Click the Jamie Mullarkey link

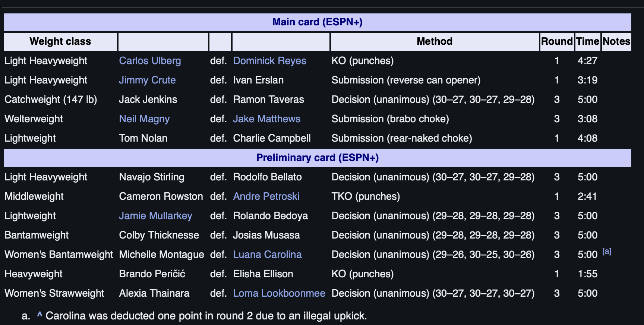pos(155,216)
